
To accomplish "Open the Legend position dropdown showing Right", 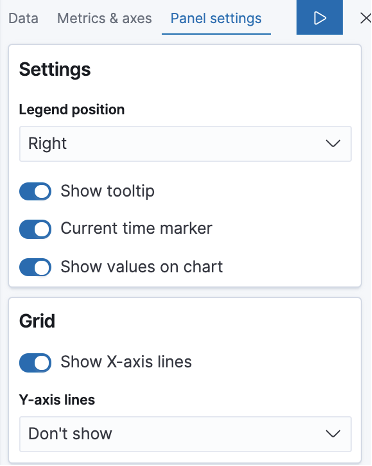I will (x=185, y=144).
